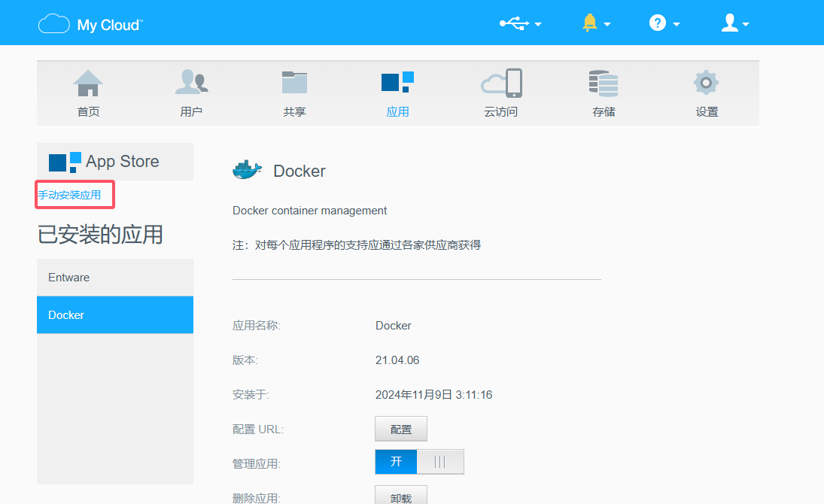
Task: Click the 共享 tab label
Action: [x=294, y=112]
